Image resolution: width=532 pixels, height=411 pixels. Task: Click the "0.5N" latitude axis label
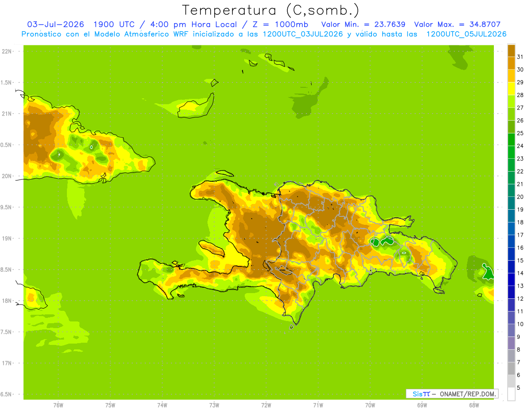pos(6,145)
